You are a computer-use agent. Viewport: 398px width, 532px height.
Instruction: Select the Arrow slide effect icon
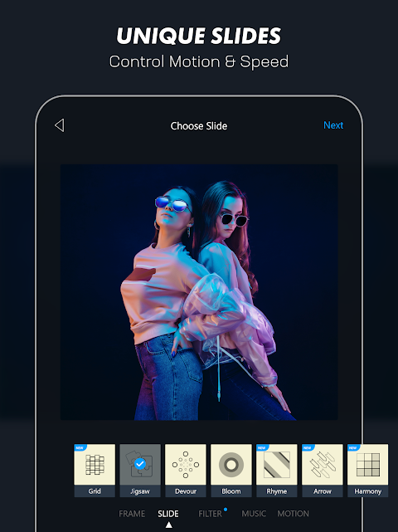323,465
